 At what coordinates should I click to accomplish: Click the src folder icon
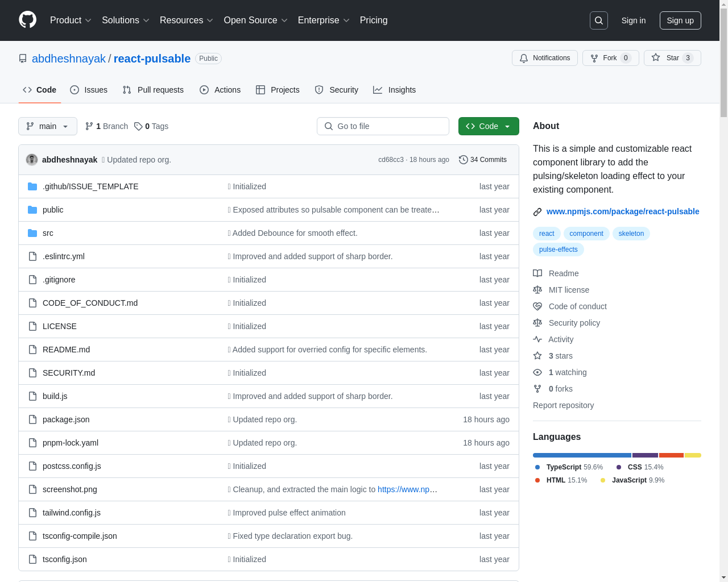[32, 233]
